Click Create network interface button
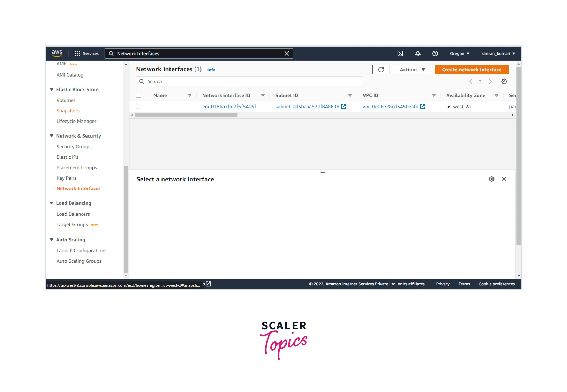 click(x=471, y=70)
